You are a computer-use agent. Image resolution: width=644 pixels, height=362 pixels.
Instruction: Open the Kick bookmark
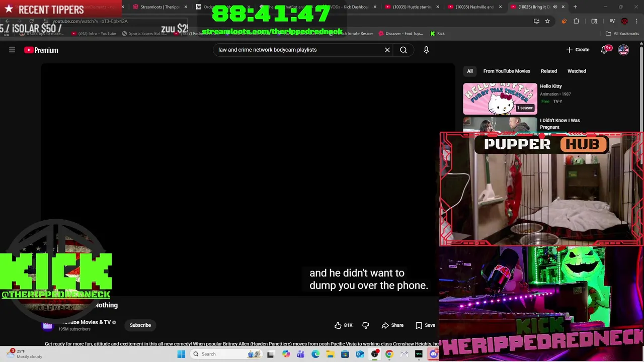coord(437,34)
